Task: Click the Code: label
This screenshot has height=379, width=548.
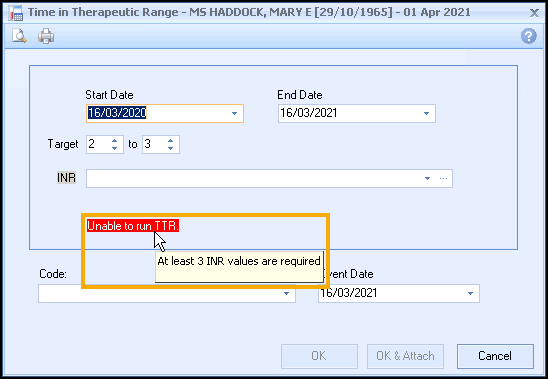Action: pyautogui.click(x=53, y=274)
